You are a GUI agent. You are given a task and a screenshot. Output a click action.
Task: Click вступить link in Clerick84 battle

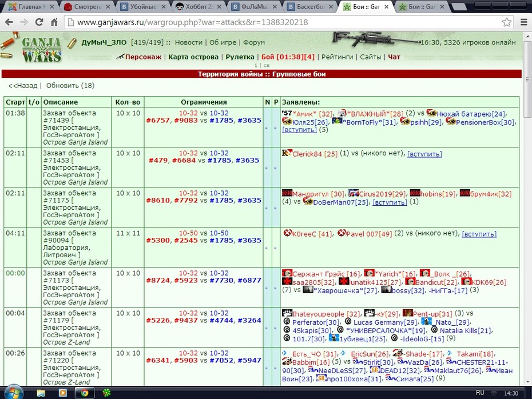(x=424, y=154)
